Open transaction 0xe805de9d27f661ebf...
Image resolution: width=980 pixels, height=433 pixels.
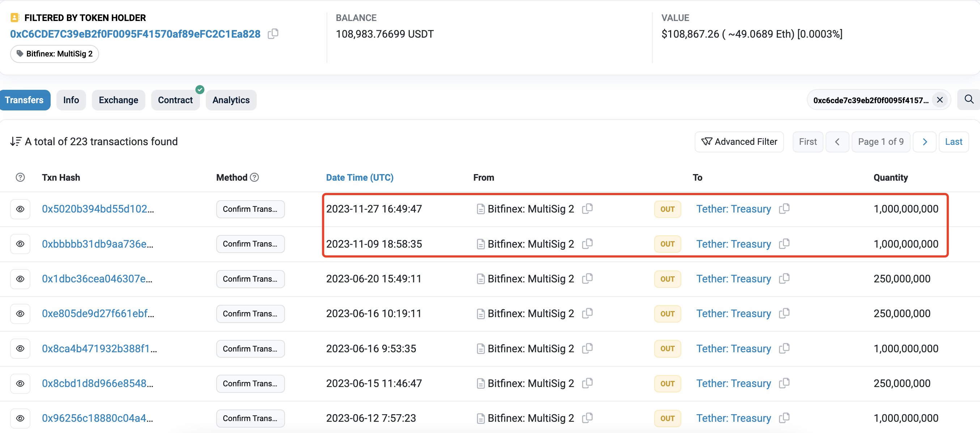pos(98,314)
